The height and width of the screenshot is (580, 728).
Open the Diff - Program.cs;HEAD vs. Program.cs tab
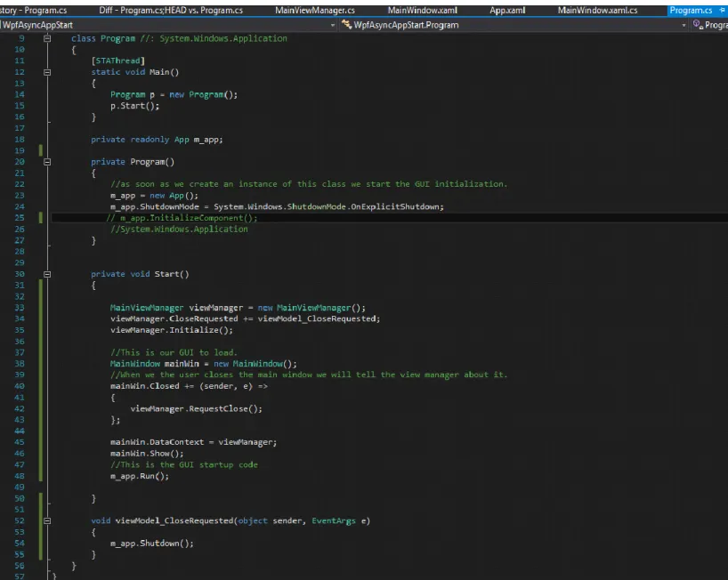[x=170, y=10]
